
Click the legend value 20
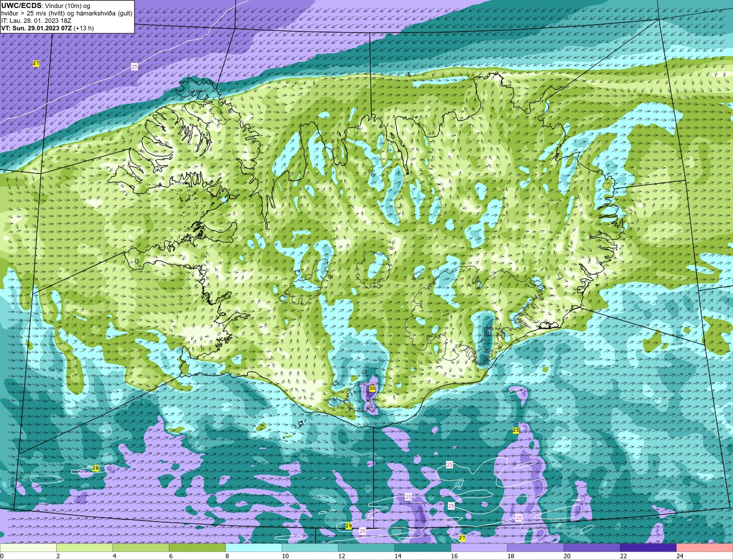[x=567, y=556]
